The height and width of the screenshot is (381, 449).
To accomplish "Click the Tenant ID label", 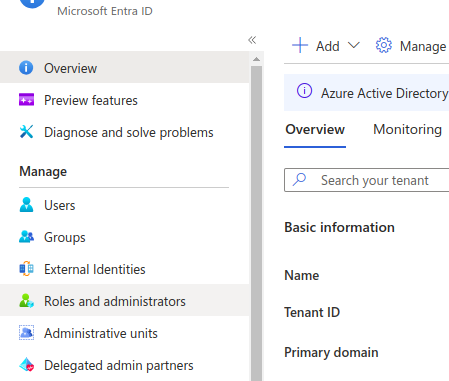I will coord(312,312).
